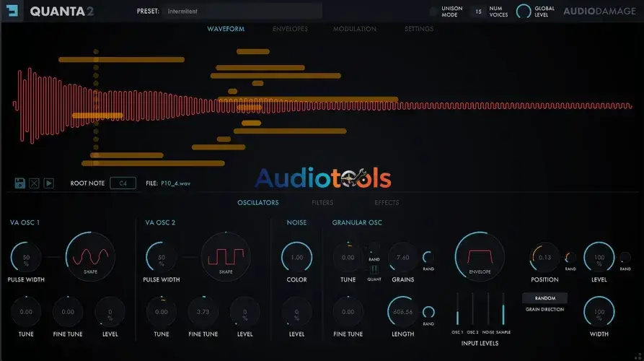The height and width of the screenshot is (361, 644).
Task: Click the granular Envelope shape knob
Action: click(480, 256)
